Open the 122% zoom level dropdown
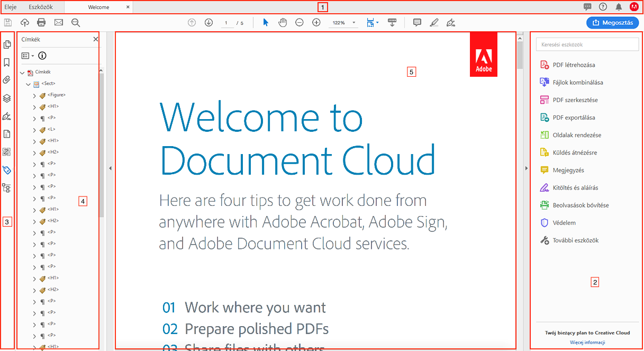The height and width of the screenshot is (351, 644). click(x=343, y=23)
